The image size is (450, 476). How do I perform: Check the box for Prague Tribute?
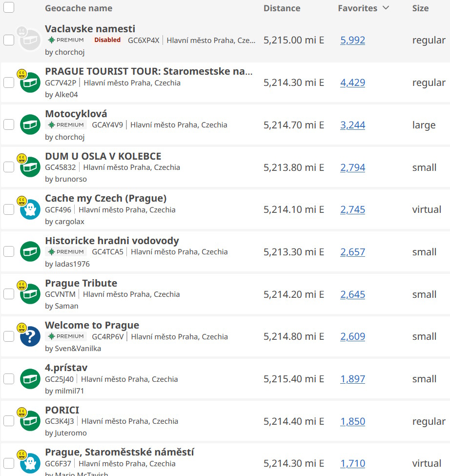pos(9,294)
